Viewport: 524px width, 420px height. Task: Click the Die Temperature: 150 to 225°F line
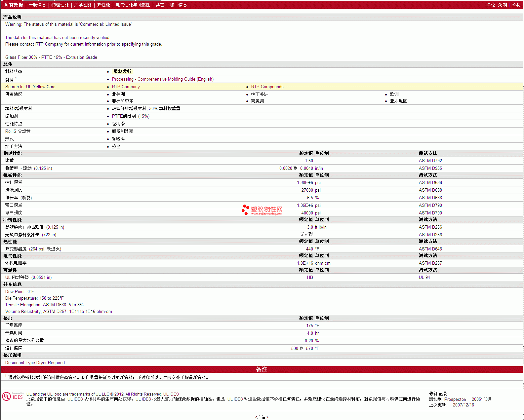coord(34,298)
